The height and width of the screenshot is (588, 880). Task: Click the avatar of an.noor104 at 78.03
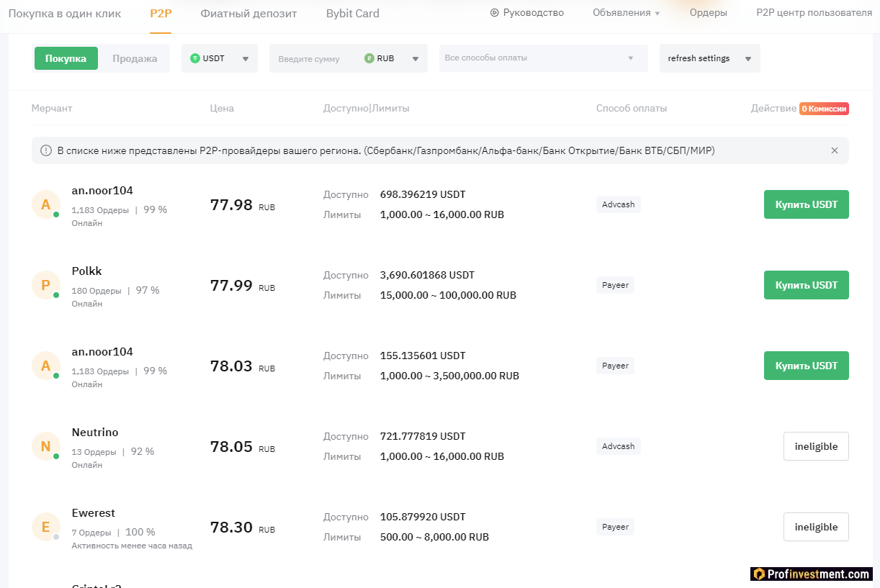click(x=46, y=366)
